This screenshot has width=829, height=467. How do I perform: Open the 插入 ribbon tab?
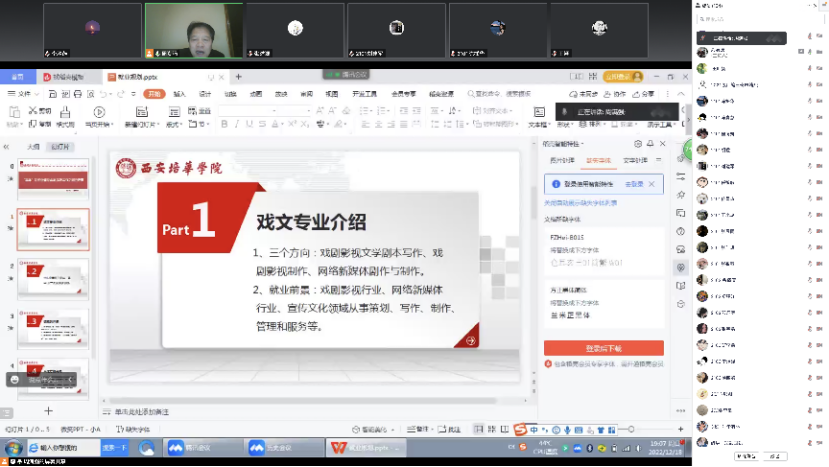point(180,94)
